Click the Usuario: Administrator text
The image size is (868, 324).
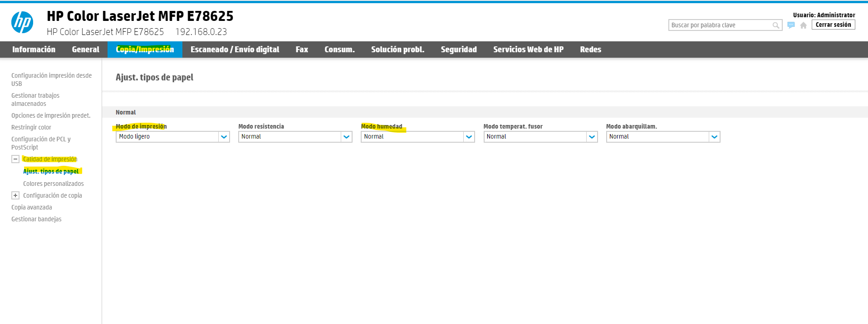(x=824, y=15)
